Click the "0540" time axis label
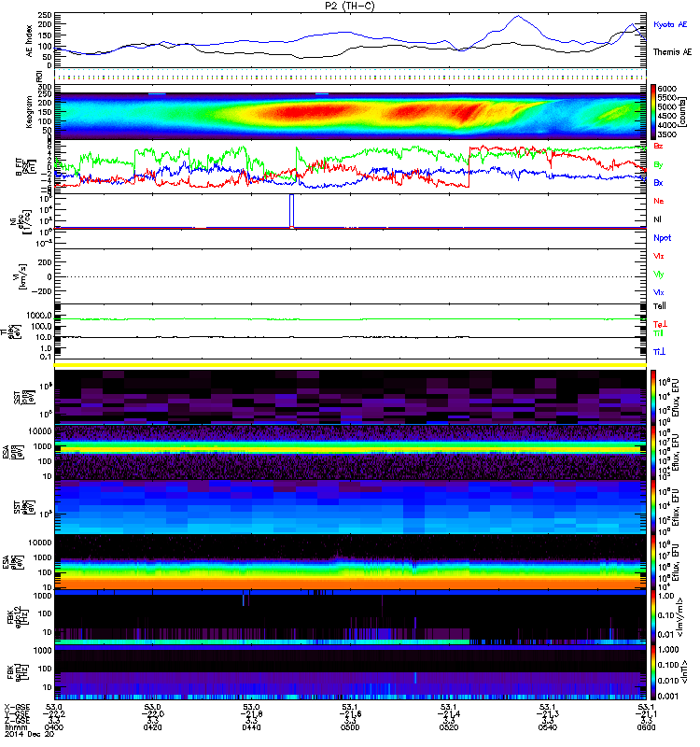Image resolution: width=700 pixels, height=747 pixels. pos(548,727)
